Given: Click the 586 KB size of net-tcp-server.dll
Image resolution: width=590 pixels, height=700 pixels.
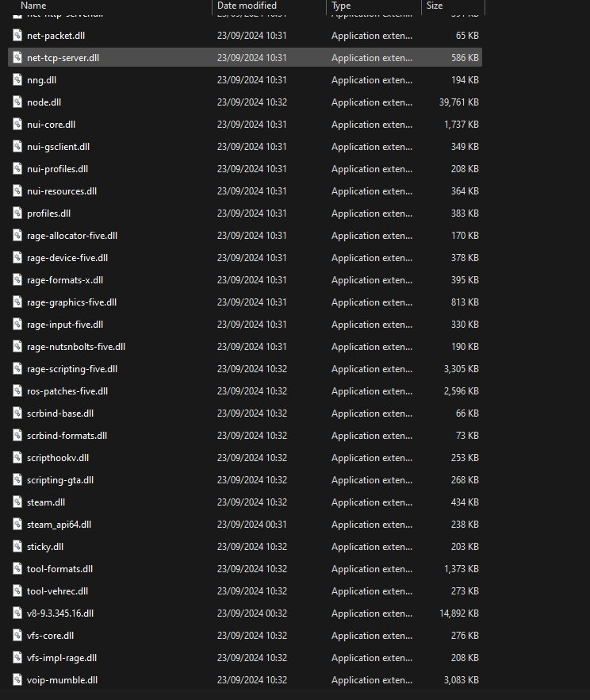Looking at the screenshot, I should point(465,58).
